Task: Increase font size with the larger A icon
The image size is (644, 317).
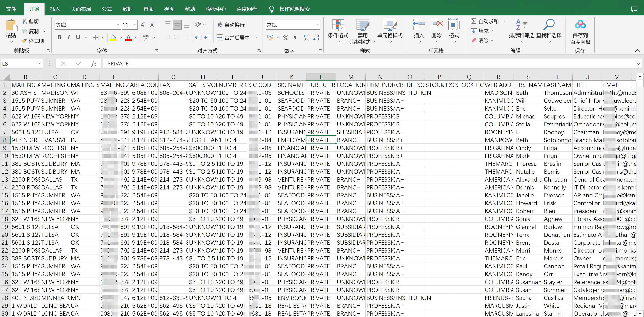Action: click(143, 25)
